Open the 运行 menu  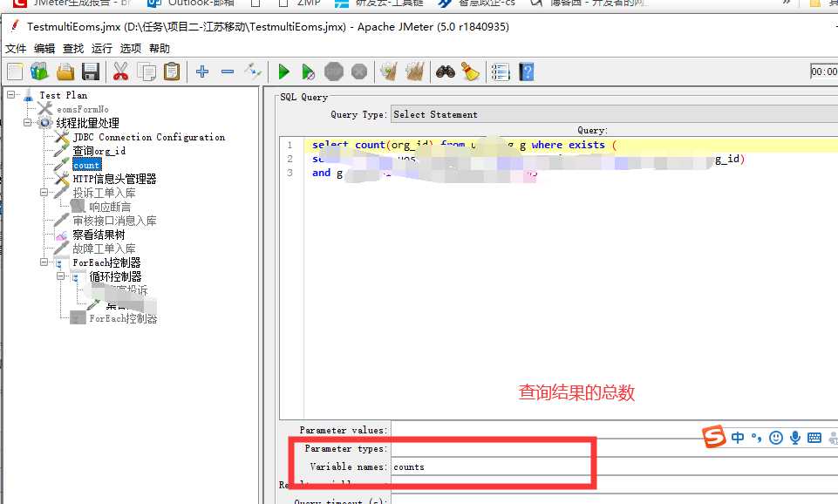101,49
